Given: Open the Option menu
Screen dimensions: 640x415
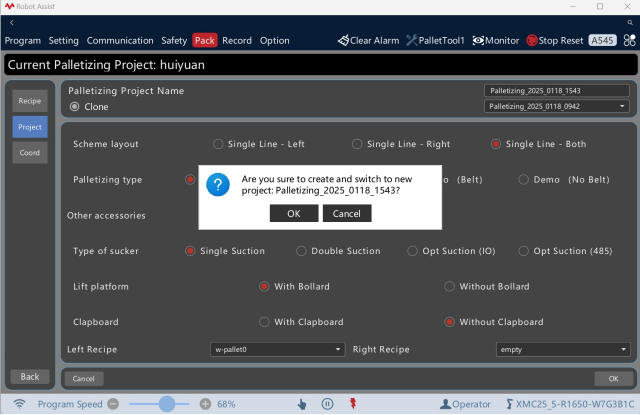Looking at the screenshot, I should point(275,40).
